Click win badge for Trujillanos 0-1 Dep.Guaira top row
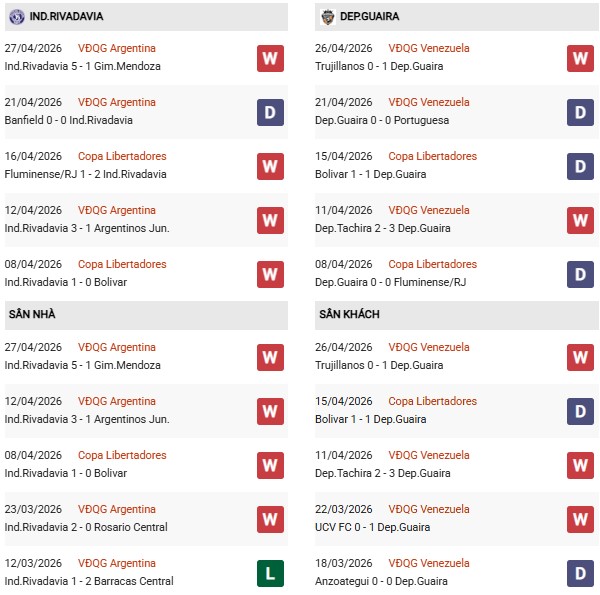This screenshot has width=600, height=595. coord(580,58)
